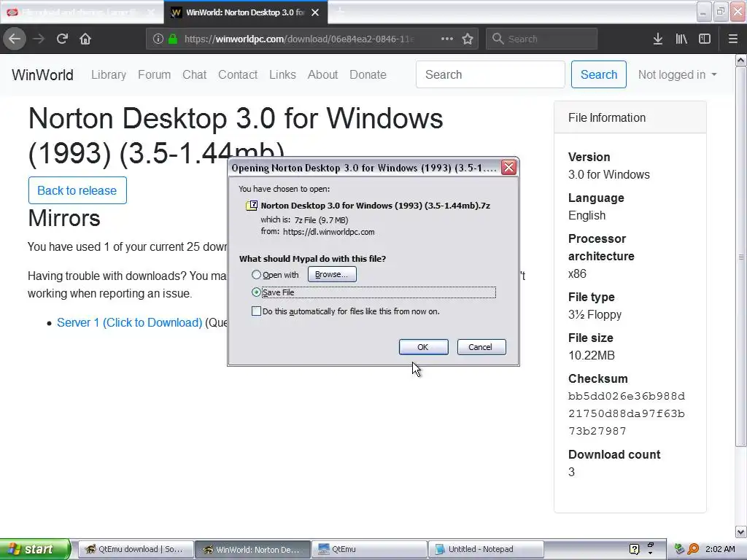Viewport: 747px width, 560px height.
Task: Click the network tray icon
Action: (x=679, y=549)
